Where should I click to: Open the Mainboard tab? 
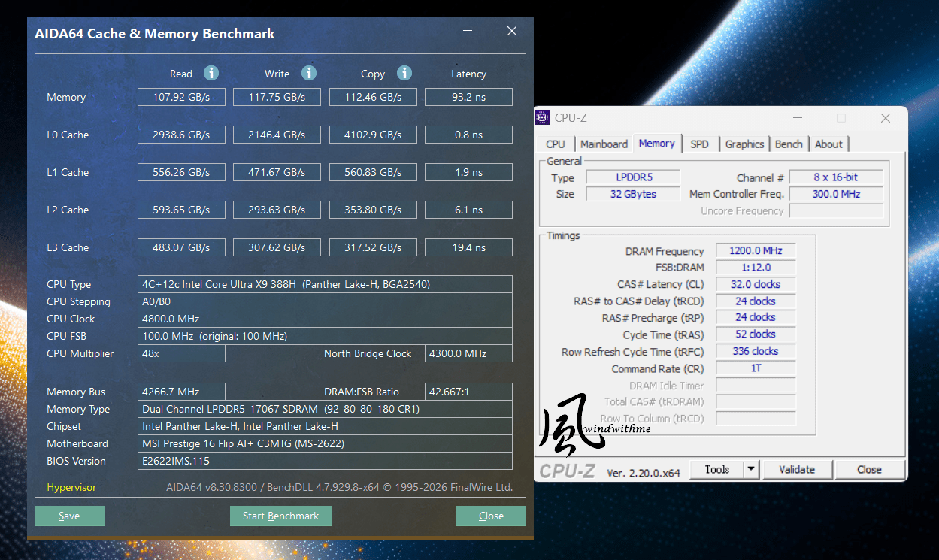604,144
